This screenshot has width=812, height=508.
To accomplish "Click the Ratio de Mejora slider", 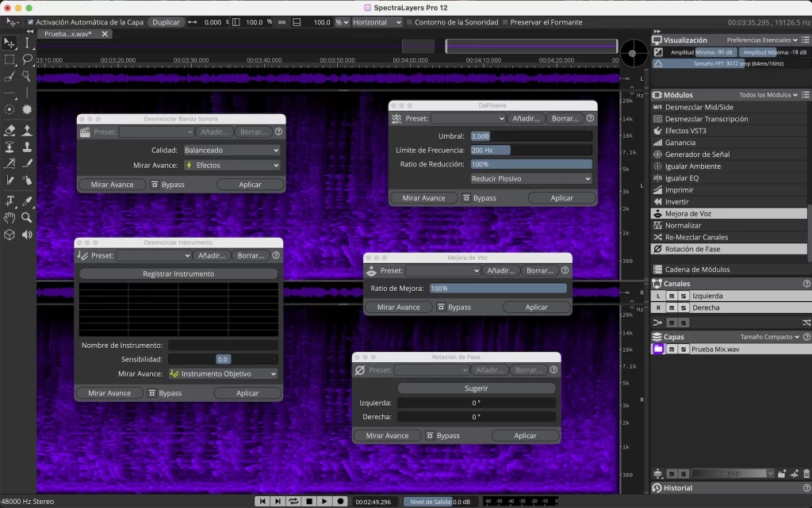I will pos(498,288).
